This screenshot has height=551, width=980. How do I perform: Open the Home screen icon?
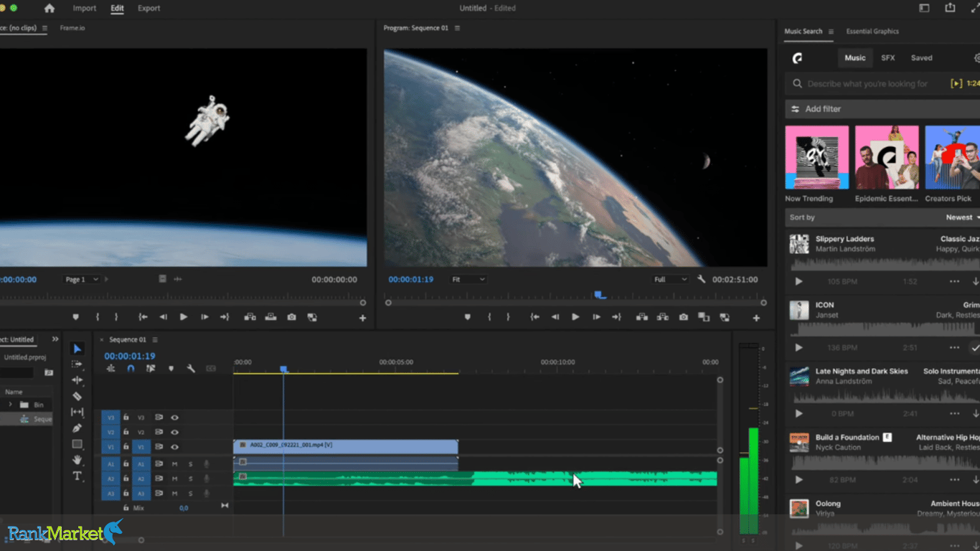click(x=50, y=9)
